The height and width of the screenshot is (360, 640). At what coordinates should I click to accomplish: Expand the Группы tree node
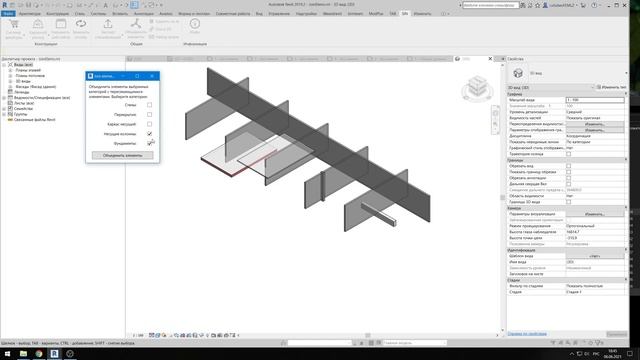pyautogui.click(x=4, y=114)
